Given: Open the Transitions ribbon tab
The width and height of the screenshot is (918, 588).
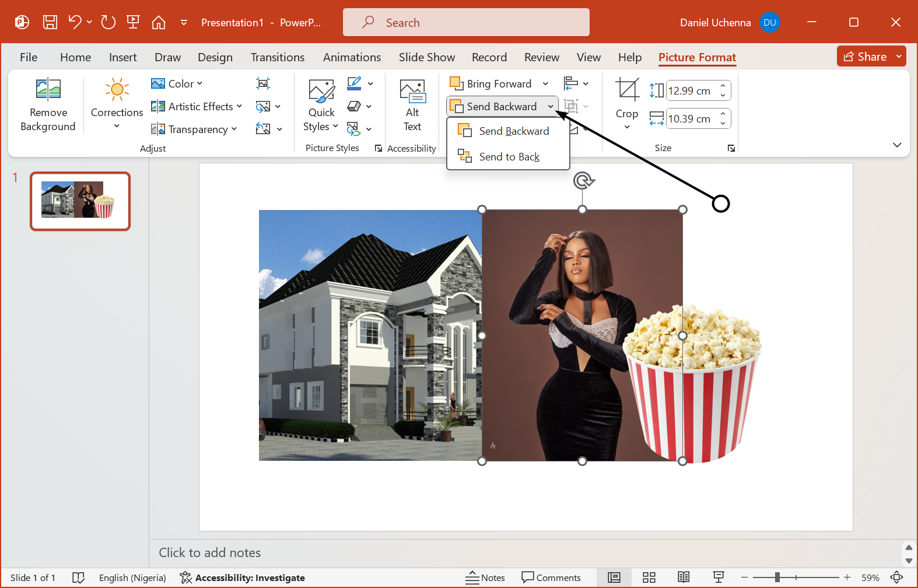Looking at the screenshot, I should click(x=278, y=57).
